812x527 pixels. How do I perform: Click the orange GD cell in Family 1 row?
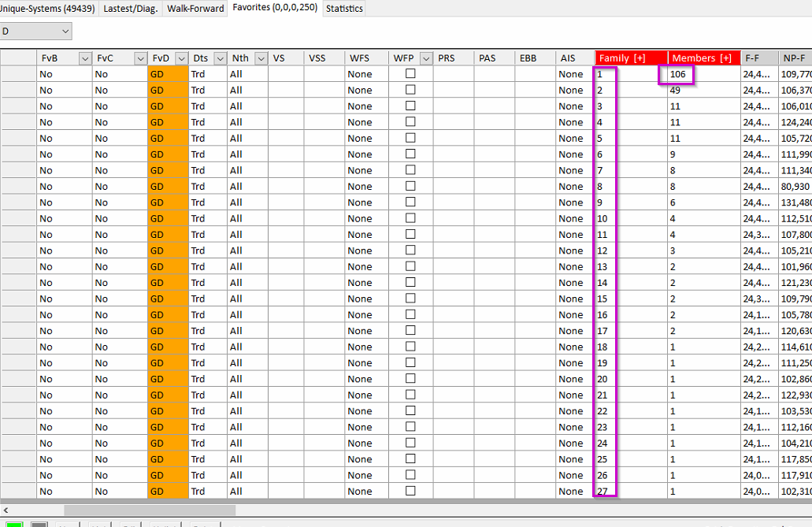tap(168, 74)
